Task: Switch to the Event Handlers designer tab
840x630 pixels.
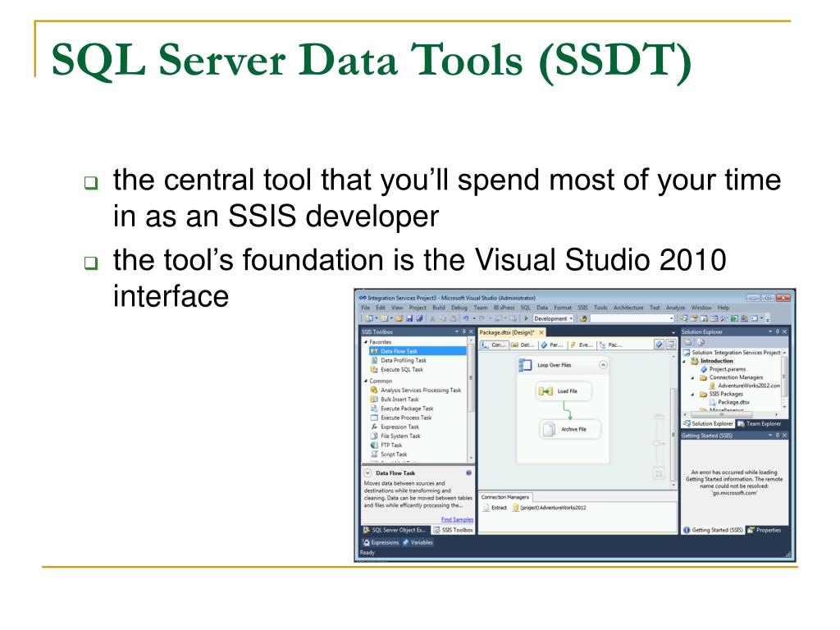Action: coord(582,345)
